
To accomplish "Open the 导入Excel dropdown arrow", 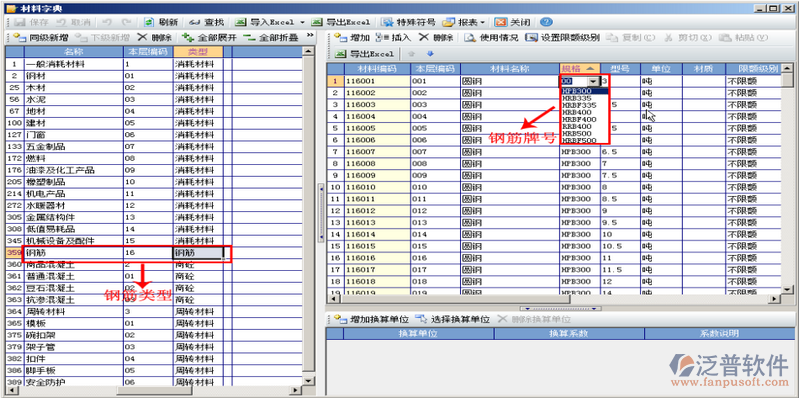I will tap(302, 23).
